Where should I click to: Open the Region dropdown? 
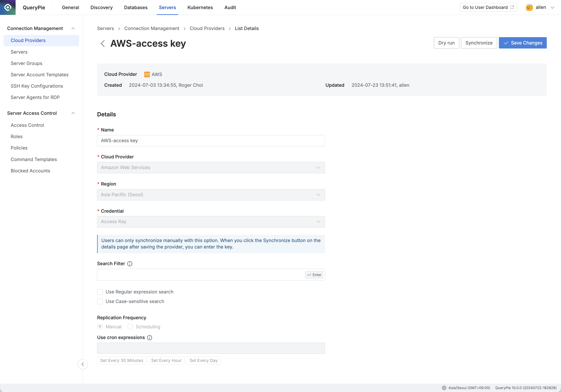(211, 195)
